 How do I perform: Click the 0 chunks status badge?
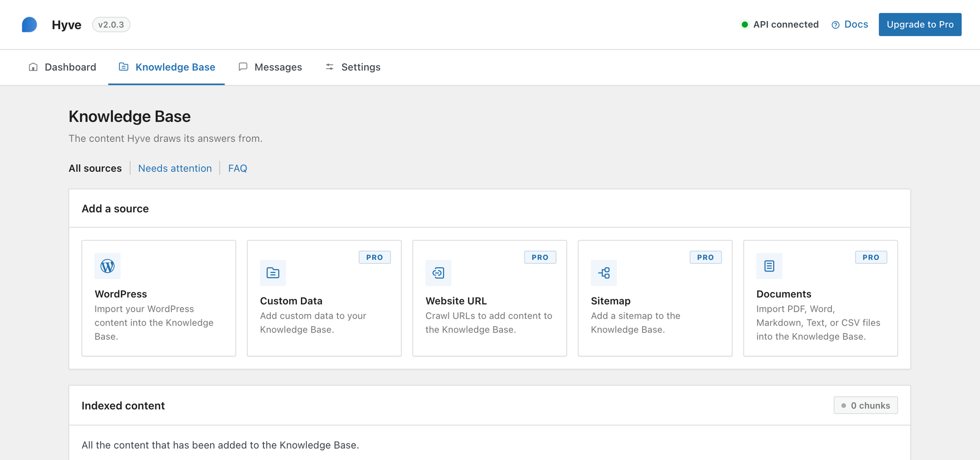(866, 406)
